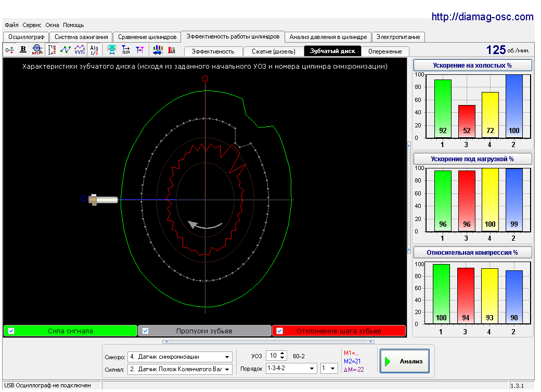Click the green zigzag dots toolbar icon

coord(66,49)
